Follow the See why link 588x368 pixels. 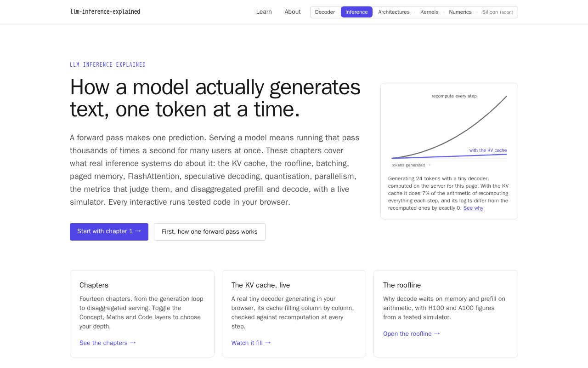coord(473,208)
